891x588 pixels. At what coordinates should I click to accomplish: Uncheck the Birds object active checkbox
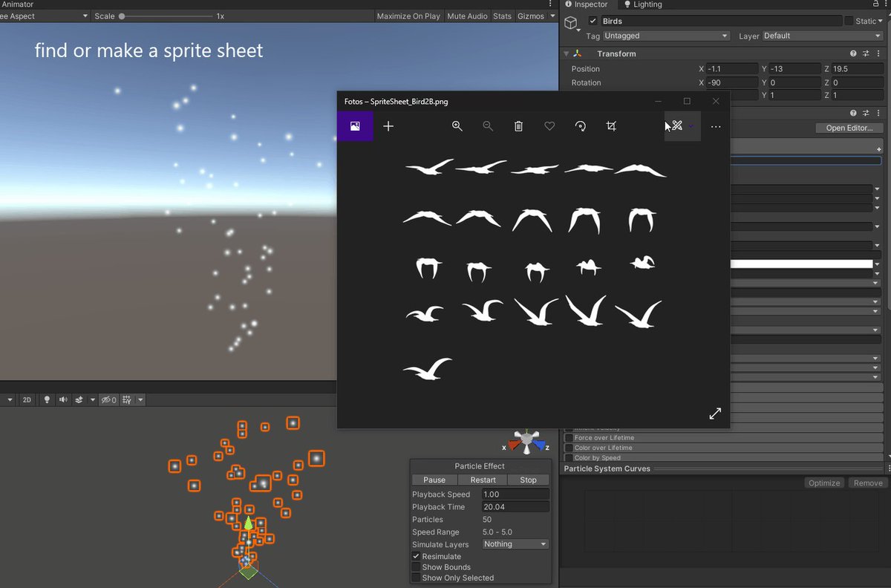click(x=593, y=21)
